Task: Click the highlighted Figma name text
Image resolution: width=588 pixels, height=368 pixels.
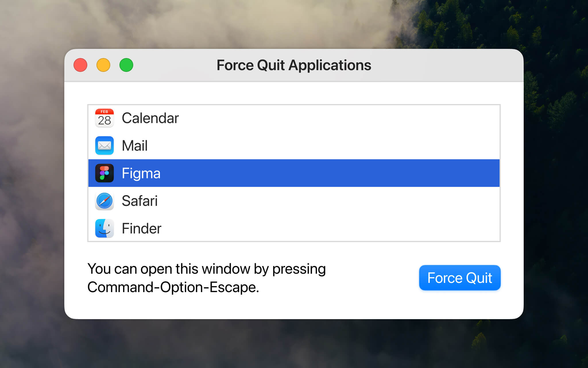Action: [141, 173]
